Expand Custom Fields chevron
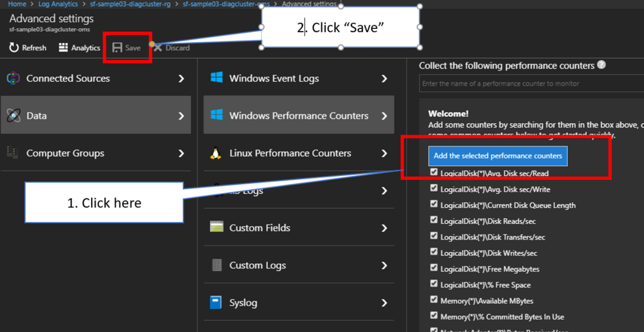The width and height of the screenshot is (644, 332). pos(384,228)
